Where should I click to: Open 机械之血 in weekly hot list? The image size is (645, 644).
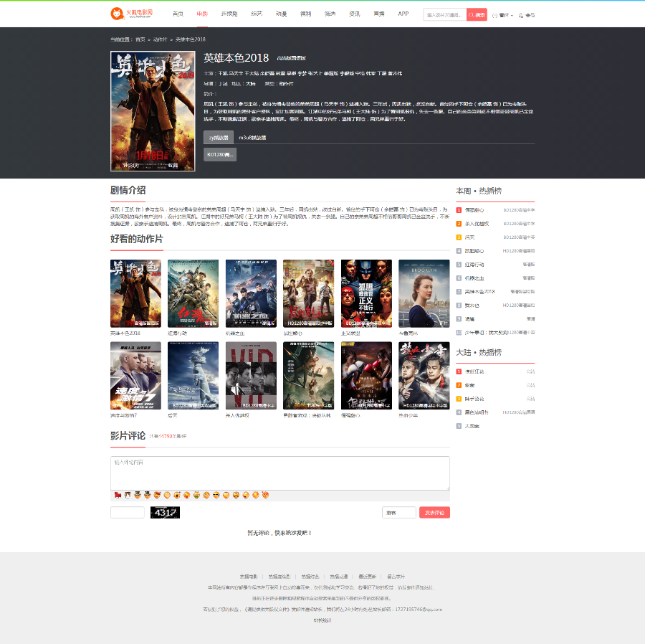pyautogui.click(x=474, y=278)
